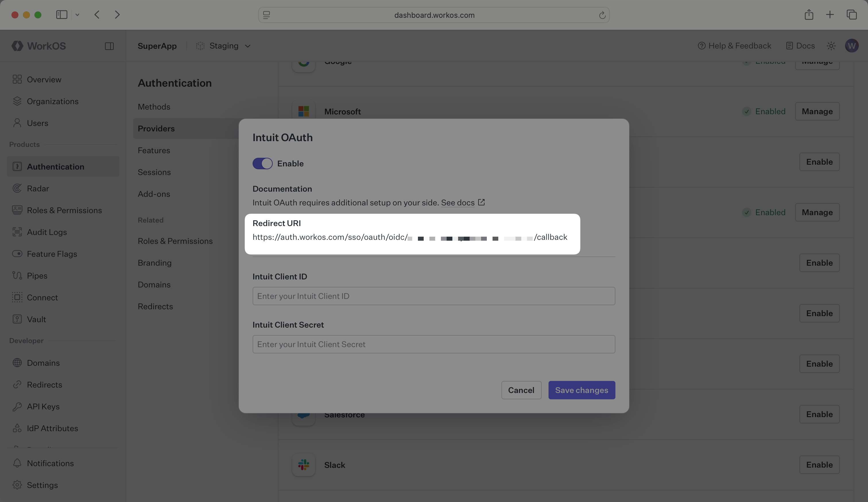The height and width of the screenshot is (502, 868).
Task: Select the Radar sidebar icon
Action: coord(17,188)
